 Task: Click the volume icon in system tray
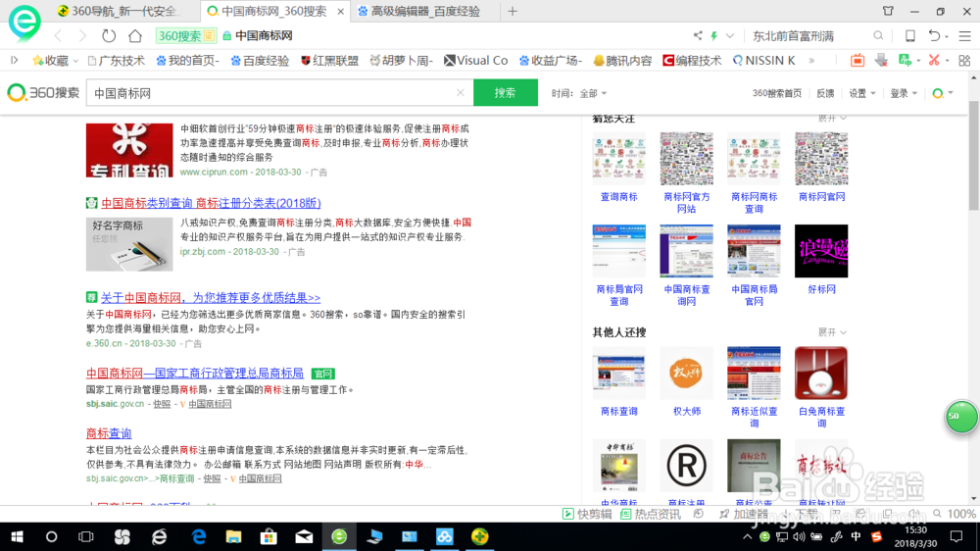799,536
